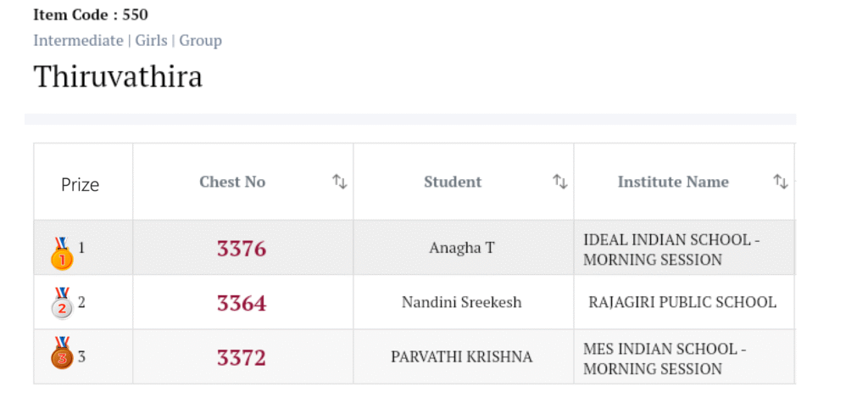This screenshot has width=868, height=415.
Task: Sort table by Chest No arrows icon
Action: point(339,182)
